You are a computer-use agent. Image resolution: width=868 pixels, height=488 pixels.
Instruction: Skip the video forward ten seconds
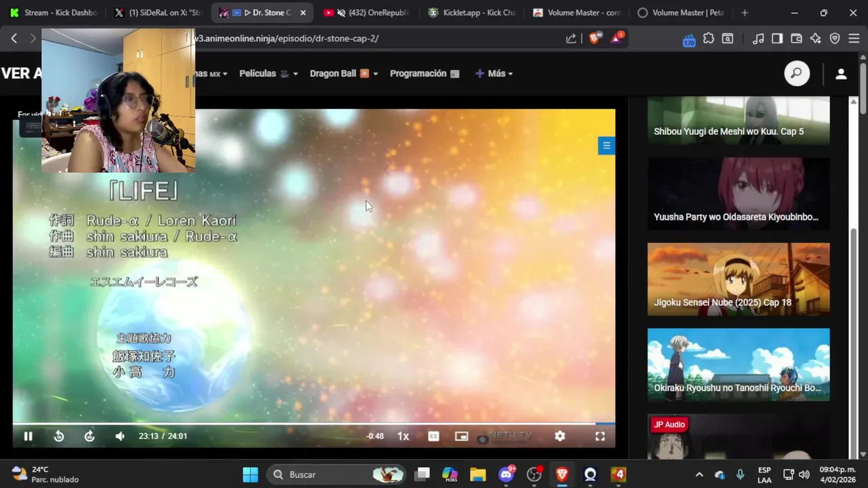click(x=90, y=436)
